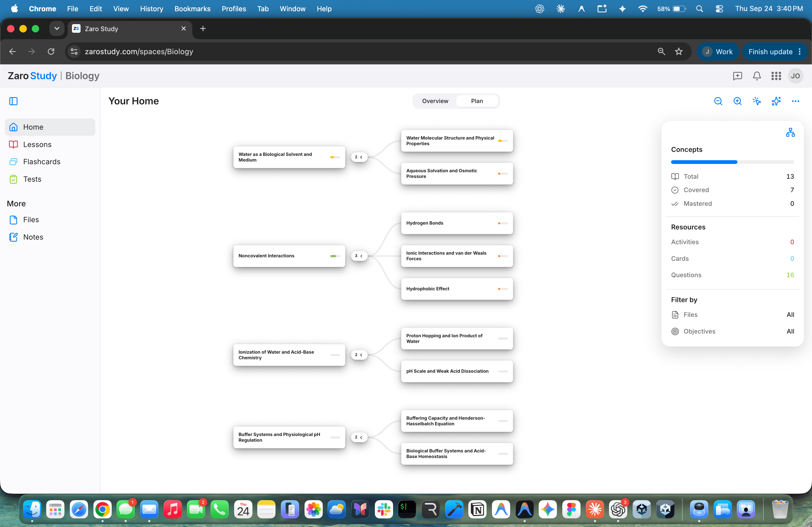
Task: Open Notes in the sidebar
Action: (x=50, y=237)
